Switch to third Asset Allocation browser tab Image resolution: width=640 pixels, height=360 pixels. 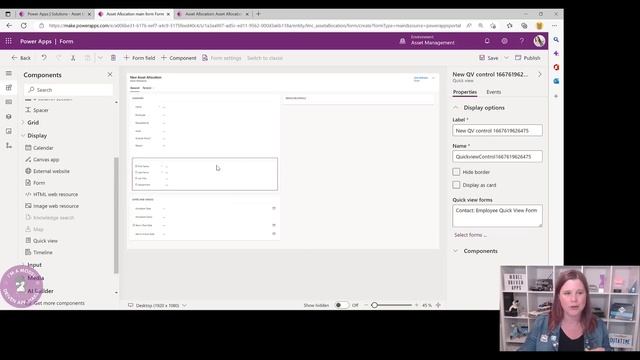tap(213, 14)
